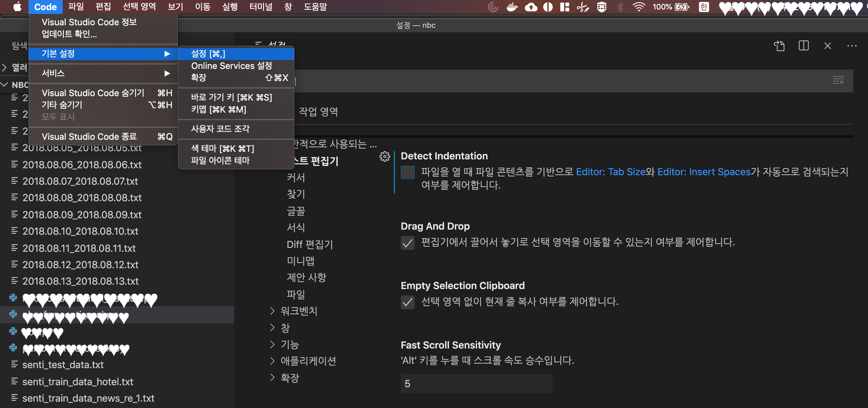Click the Fast Scroll Sensitivity value field
The image size is (868, 408).
(477, 383)
